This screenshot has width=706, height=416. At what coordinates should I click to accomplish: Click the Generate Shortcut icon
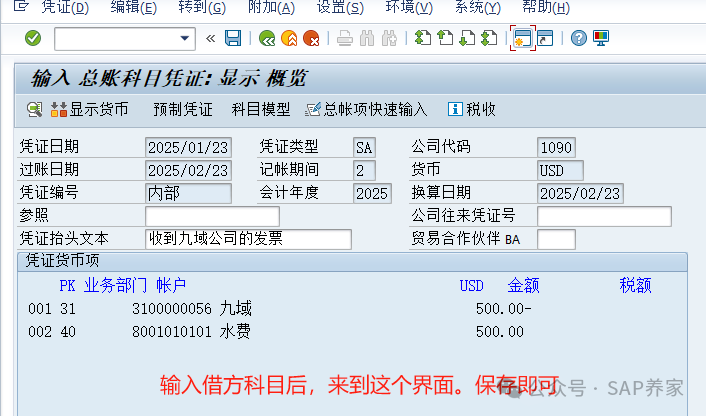click(x=545, y=38)
